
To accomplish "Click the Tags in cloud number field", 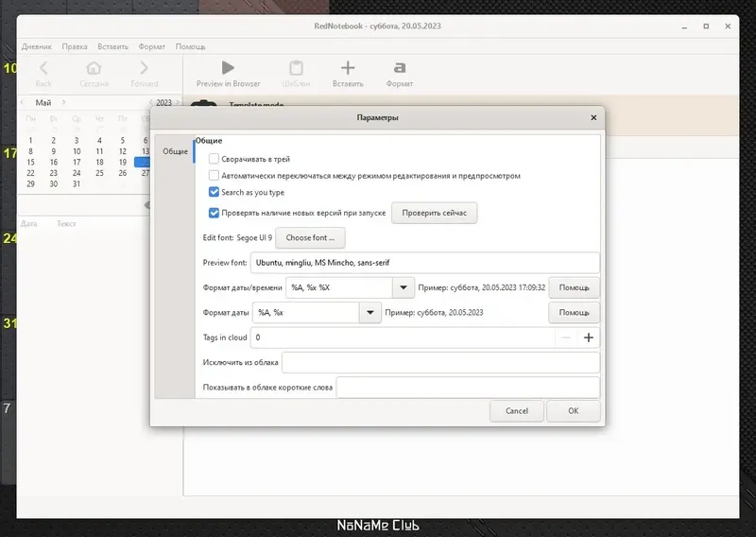I will click(x=403, y=338).
